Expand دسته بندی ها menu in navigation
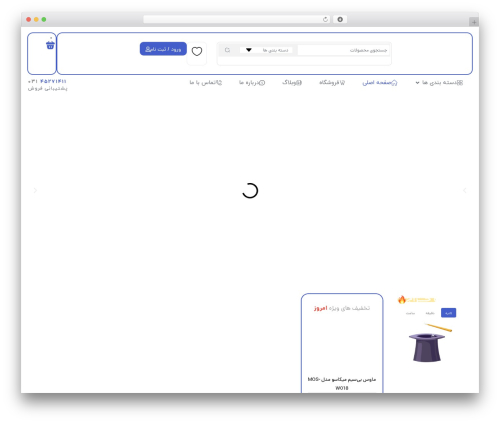 pyautogui.click(x=439, y=82)
